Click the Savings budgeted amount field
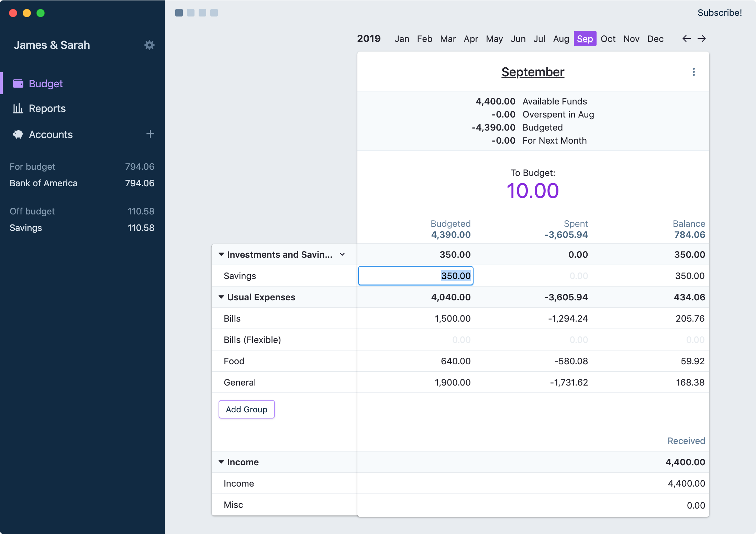The width and height of the screenshot is (756, 534). (415, 276)
